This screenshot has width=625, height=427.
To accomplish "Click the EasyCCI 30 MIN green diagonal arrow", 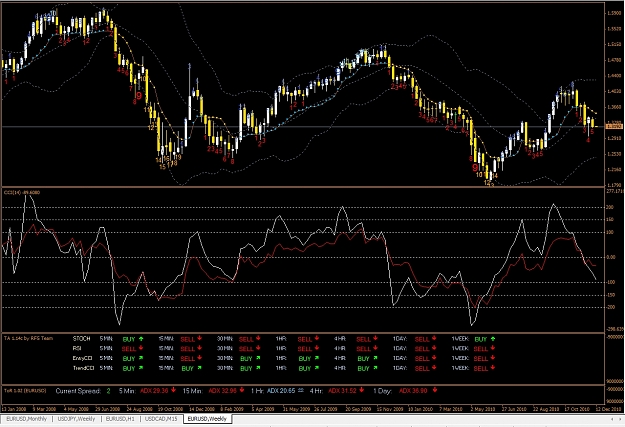I will (x=258, y=358).
